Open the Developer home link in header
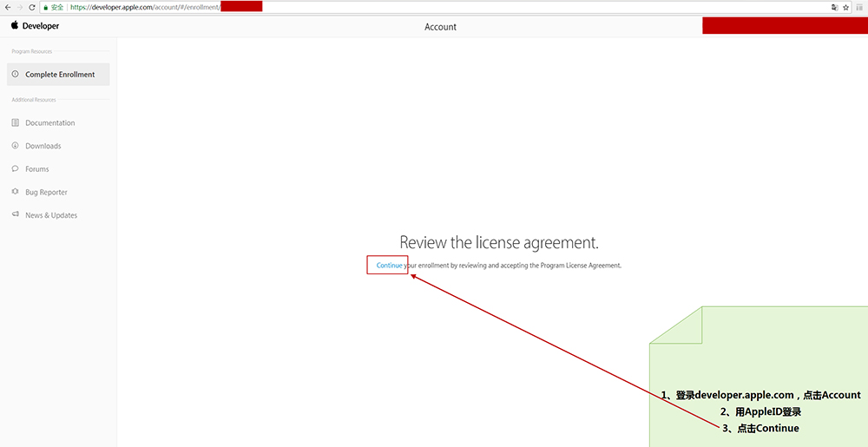The height and width of the screenshot is (447, 868). pos(40,26)
